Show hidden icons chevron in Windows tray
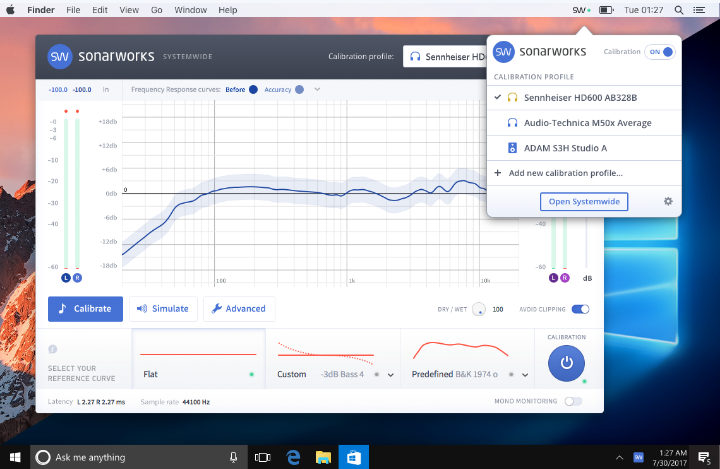The width and height of the screenshot is (720, 469). pyautogui.click(x=619, y=457)
